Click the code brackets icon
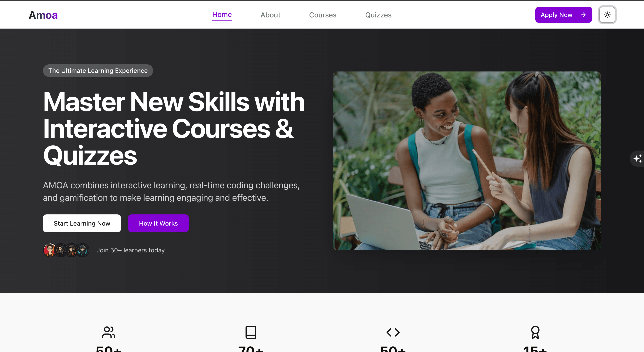644x352 pixels. point(393,332)
